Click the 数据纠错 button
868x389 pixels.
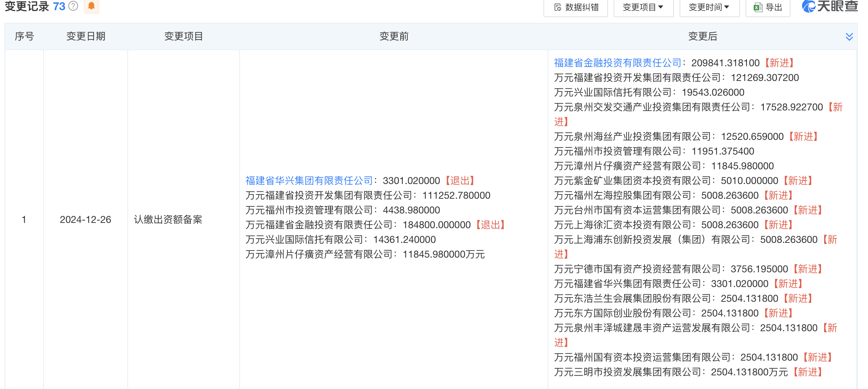tap(576, 7)
